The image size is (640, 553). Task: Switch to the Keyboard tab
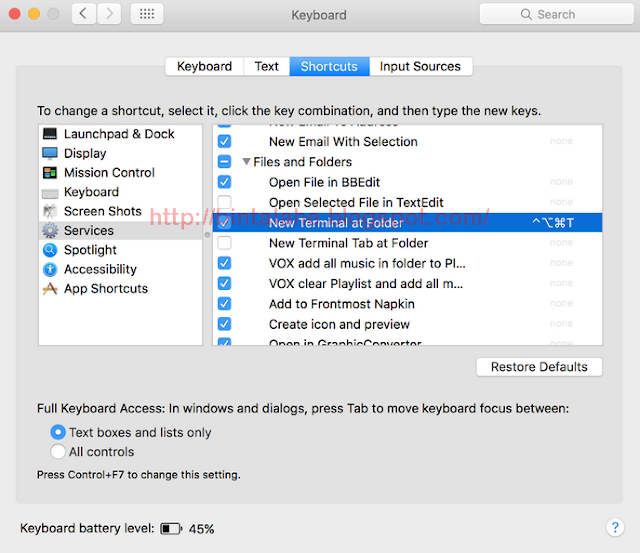tap(204, 66)
